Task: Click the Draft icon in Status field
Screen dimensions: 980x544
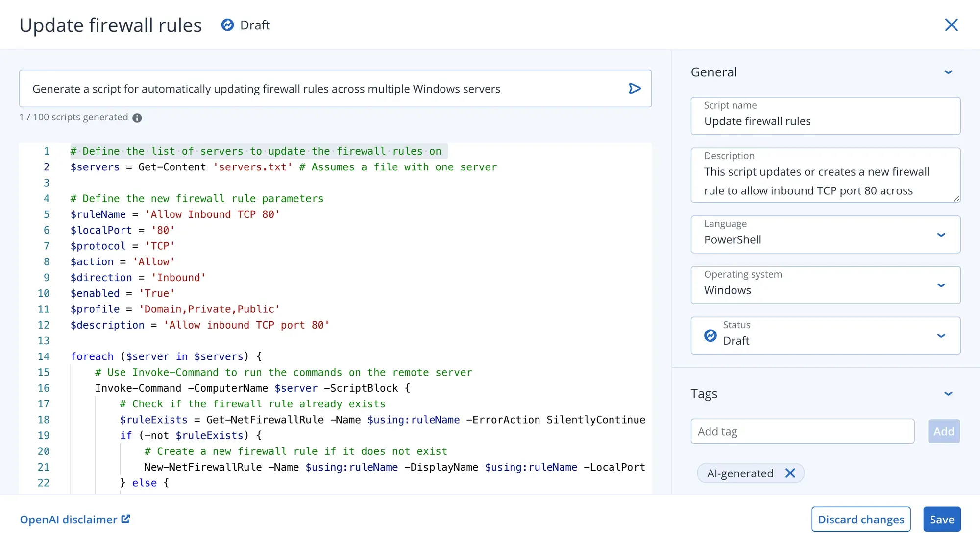Action: 710,335
